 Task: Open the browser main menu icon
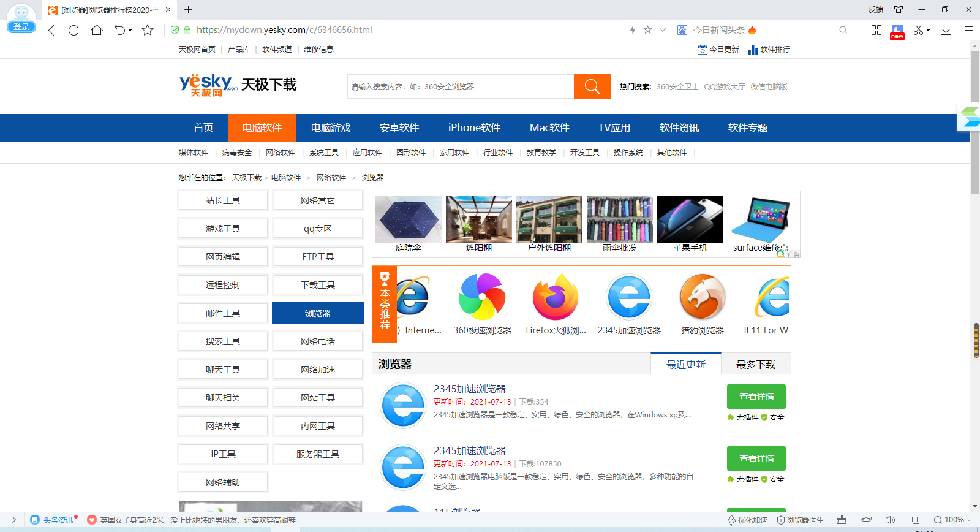click(x=968, y=30)
